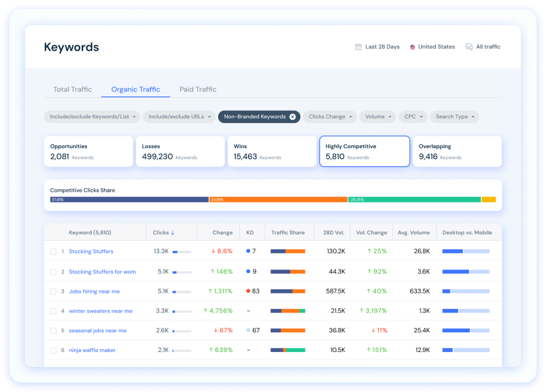Click the blue KD dot for Stocking Stuffers
Image resolution: width=546 pixels, height=392 pixels.
click(x=248, y=251)
